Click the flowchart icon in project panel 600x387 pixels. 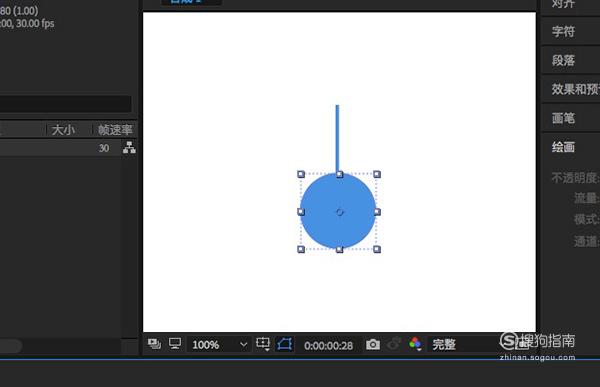[x=129, y=147]
